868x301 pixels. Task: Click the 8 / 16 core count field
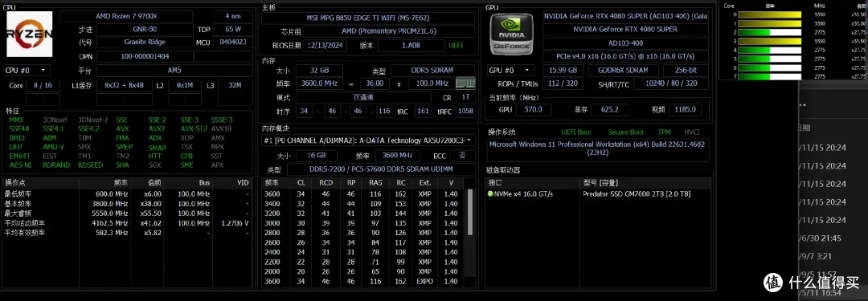[43, 86]
